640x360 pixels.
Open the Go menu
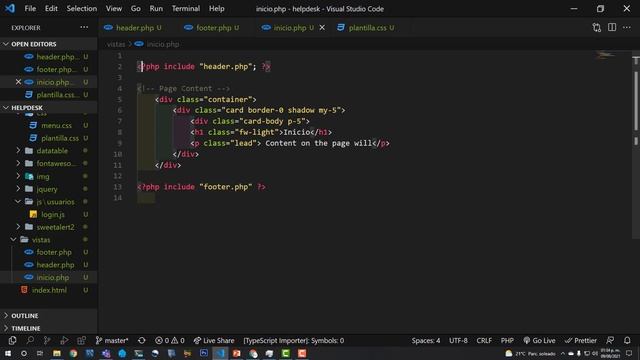[136, 9]
